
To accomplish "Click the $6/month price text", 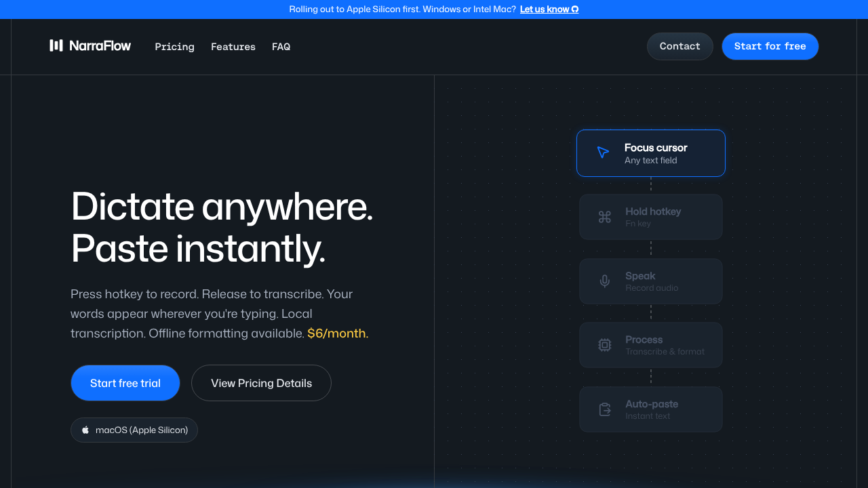I will click(x=336, y=333).
